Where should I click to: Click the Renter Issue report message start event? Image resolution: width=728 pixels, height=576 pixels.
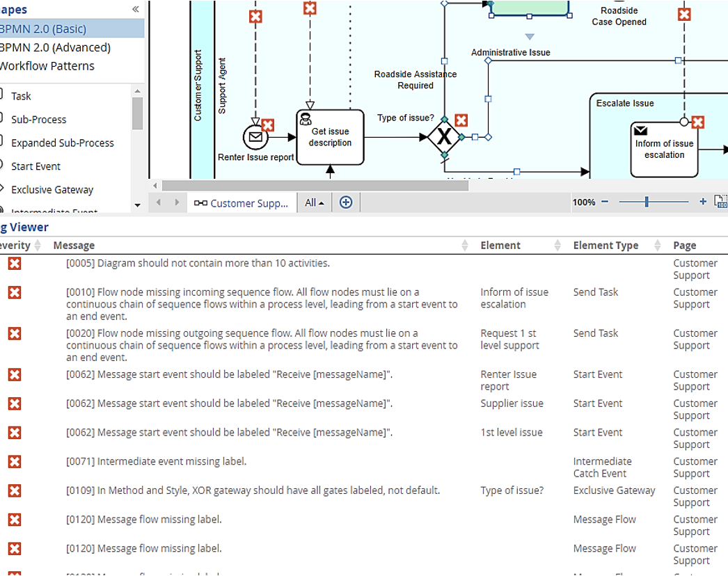(x=255, y=138)
